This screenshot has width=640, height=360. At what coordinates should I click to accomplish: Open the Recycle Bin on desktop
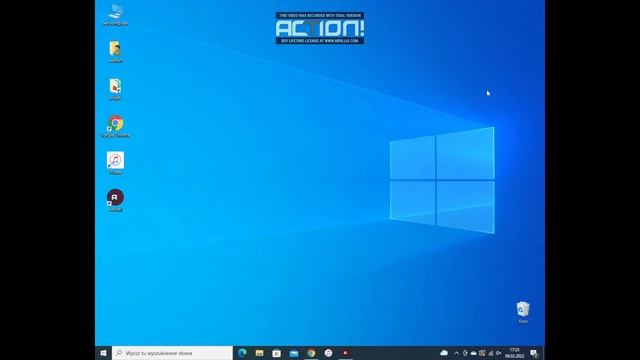(523, 312)
